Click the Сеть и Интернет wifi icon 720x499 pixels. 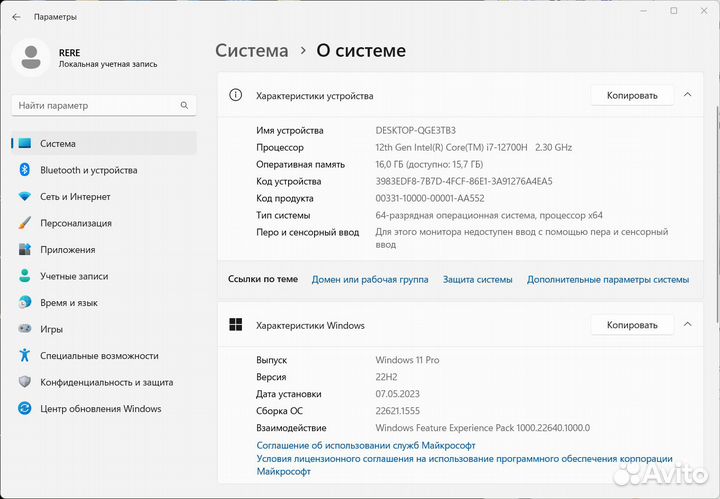pyautogui.click(x=25, y=196)
